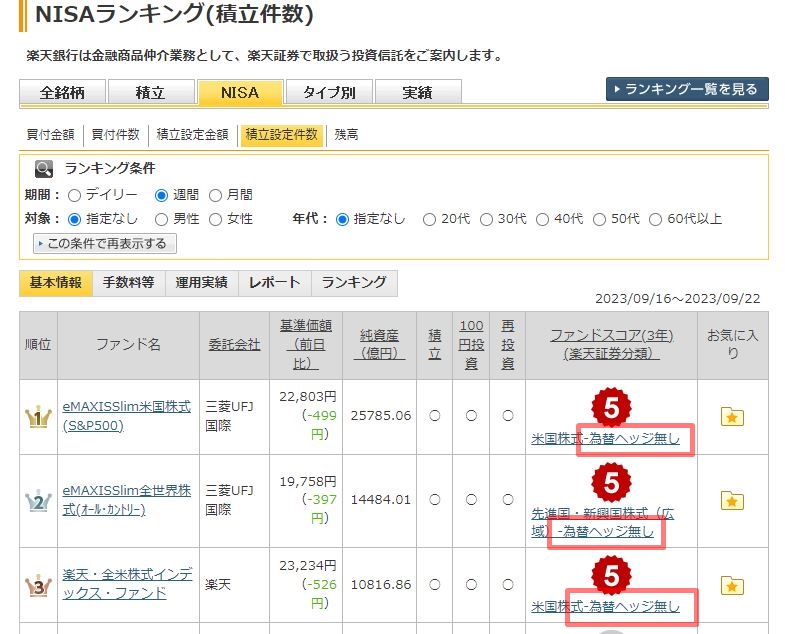Click the magnifier icon beside ランキング条件
Viewport: 785px width, 634px height.
pos(43,169)
